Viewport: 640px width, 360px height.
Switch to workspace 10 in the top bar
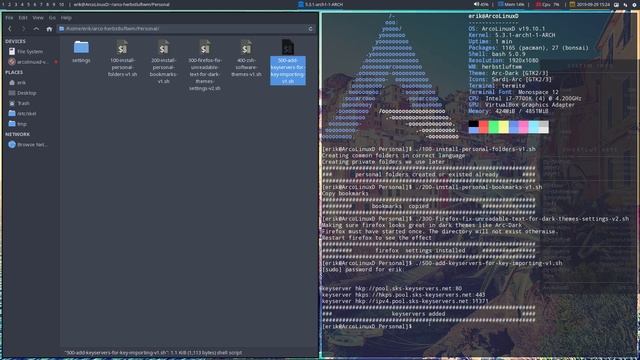(61, 4)
